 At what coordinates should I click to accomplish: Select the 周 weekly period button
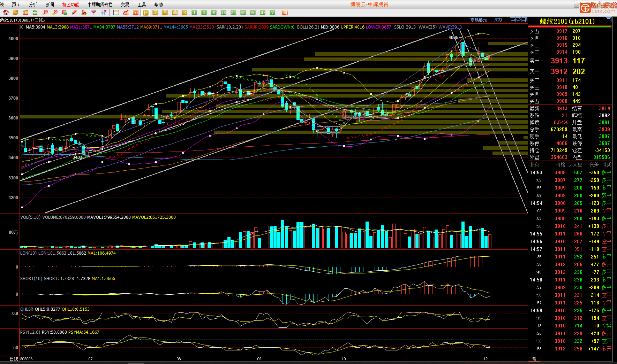tap(155, 13)
